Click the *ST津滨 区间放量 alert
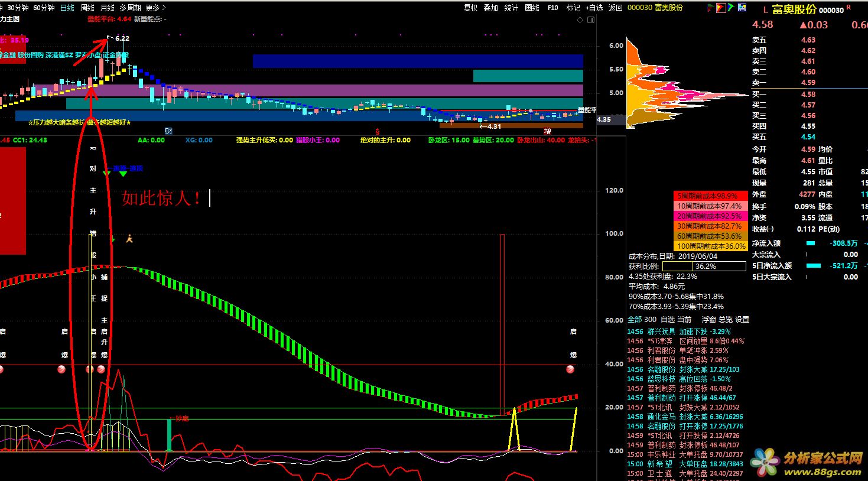The image size is (868, 481). coord(685,341)
